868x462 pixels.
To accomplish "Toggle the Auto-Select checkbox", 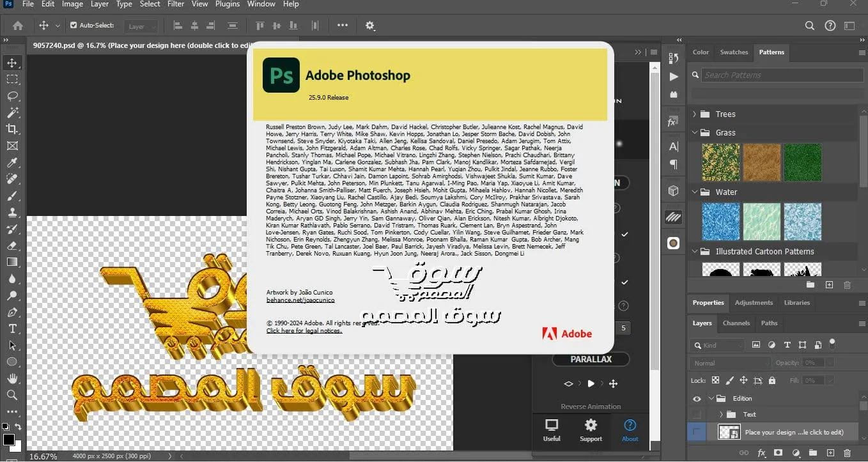I will point(74,26).
